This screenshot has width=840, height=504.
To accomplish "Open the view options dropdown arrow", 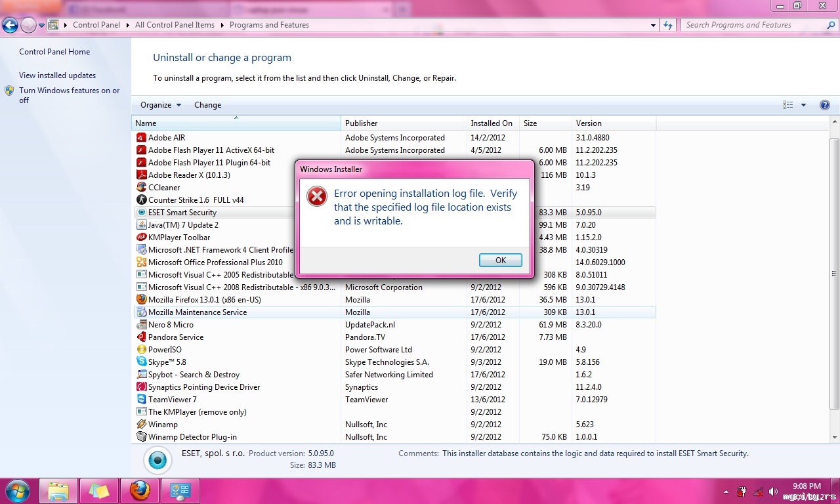I will coord(803,105).
